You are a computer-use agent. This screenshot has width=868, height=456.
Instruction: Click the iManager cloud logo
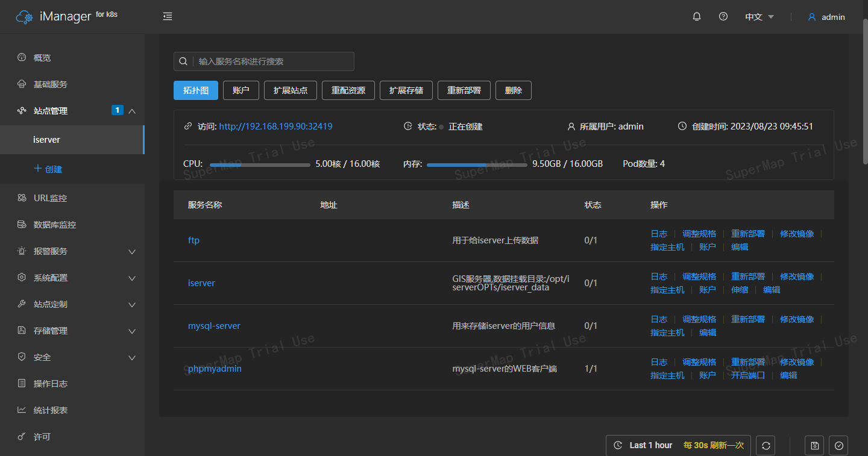(25, 17)
